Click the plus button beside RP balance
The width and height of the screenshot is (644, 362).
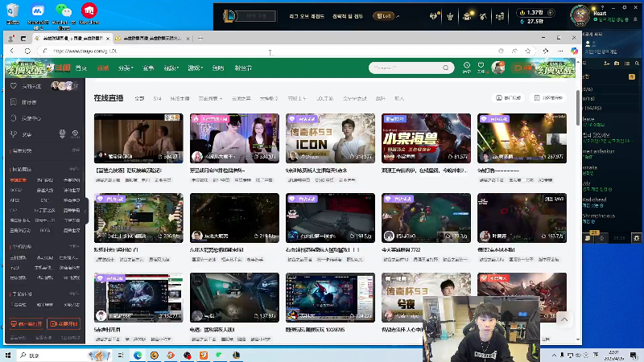[x=551, y=13]
